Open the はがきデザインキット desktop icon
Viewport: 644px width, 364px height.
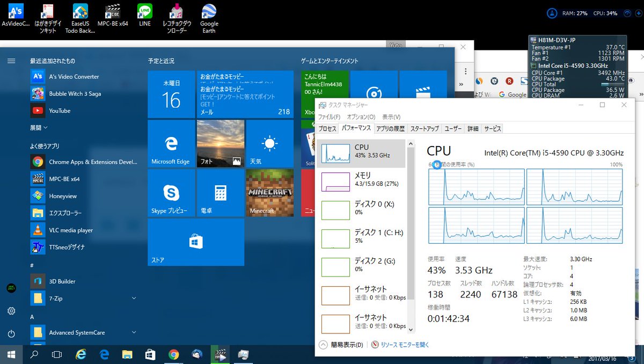point(48,18)
